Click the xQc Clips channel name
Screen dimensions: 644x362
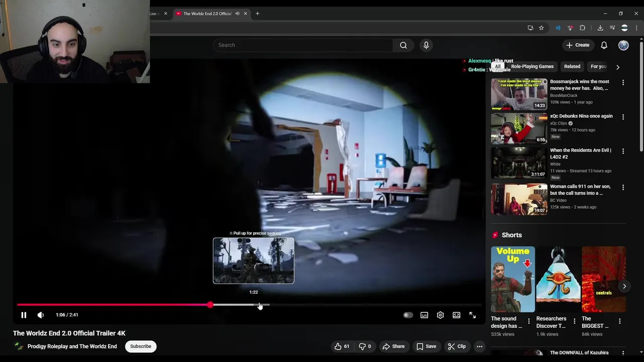558,123
